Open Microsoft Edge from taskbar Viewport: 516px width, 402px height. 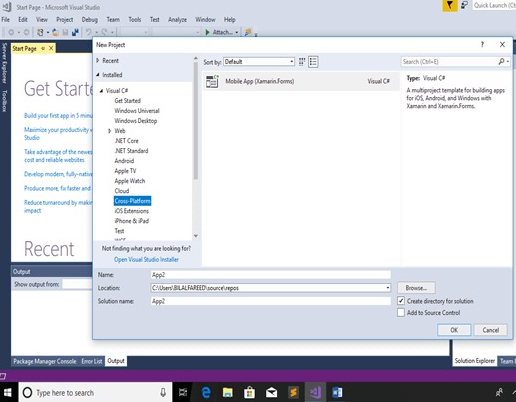coord(206,392)
